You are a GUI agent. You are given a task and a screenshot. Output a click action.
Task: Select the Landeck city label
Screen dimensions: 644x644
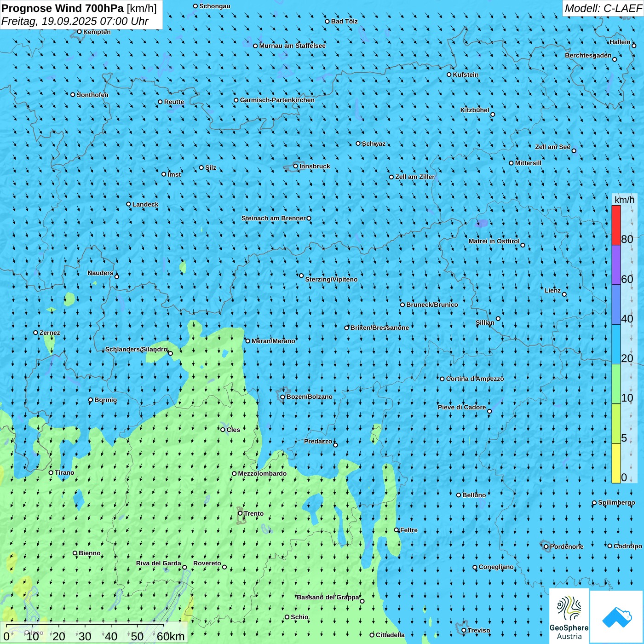(145, 204)
